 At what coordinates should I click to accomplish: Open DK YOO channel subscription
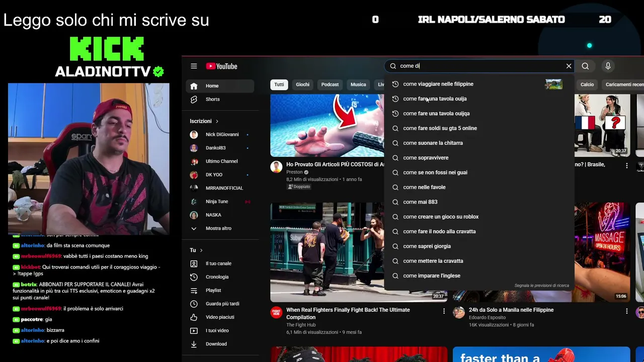point(220,175)
